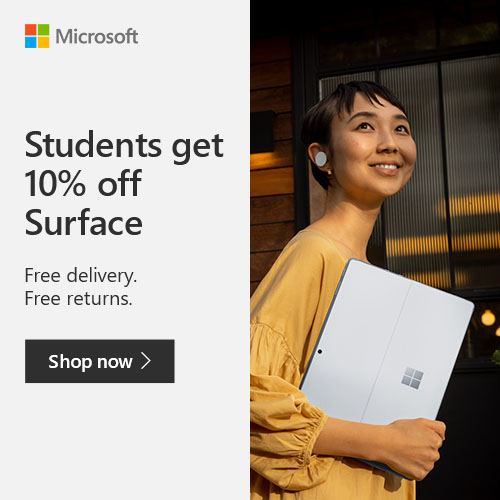The height and width of the screenshot is (500, 500).
Task: Click the red square of Microsoft logo
Action: click(x=31, y=30)
